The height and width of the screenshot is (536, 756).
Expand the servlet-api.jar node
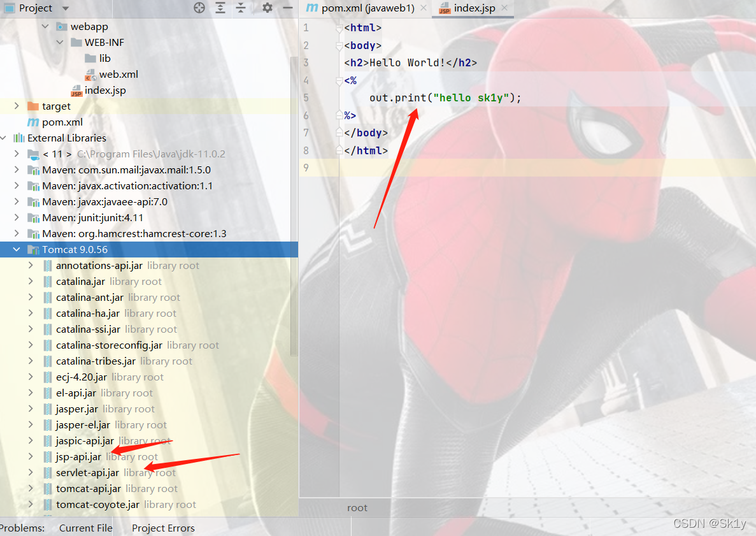[31, 472]
